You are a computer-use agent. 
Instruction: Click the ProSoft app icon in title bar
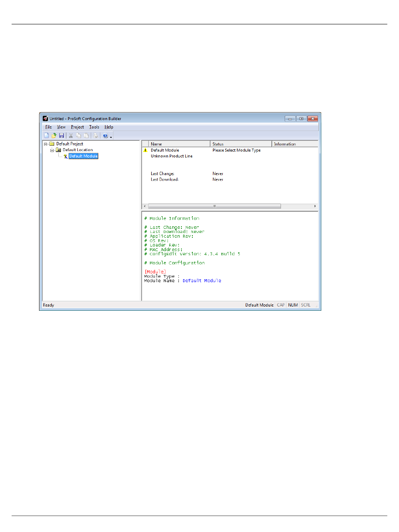point(45,118)
